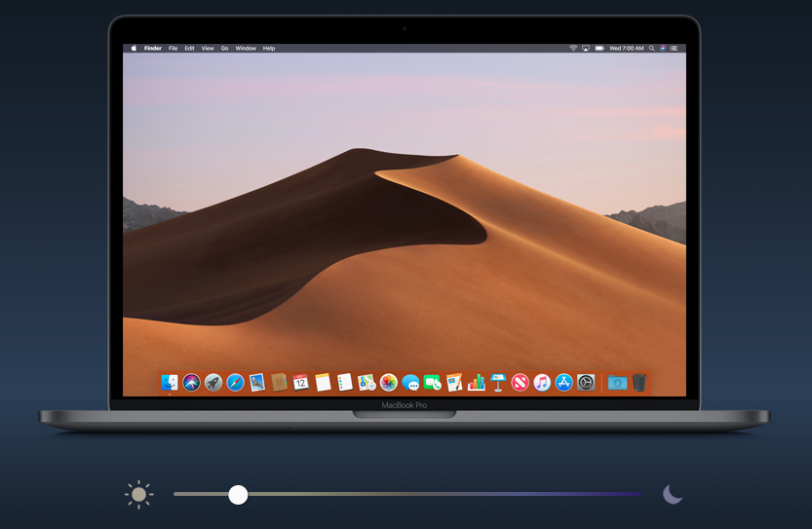The height and width of the screenshot is (529, 812).
Task: Open the Trash in the dock
Action: click(639, 382)
